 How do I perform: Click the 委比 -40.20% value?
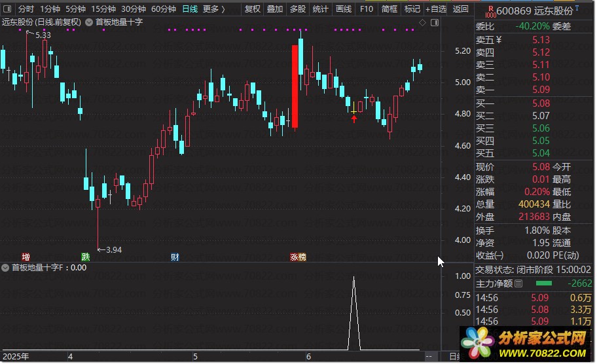tap(532, 26)
